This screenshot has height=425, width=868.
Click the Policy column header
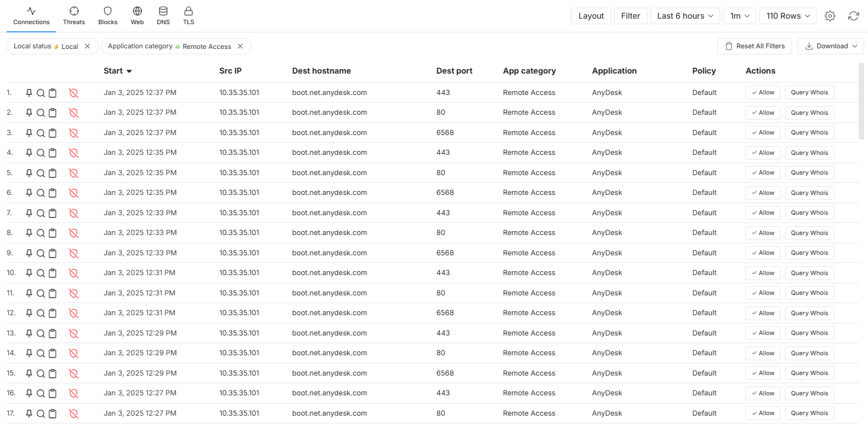coord(704,71)
